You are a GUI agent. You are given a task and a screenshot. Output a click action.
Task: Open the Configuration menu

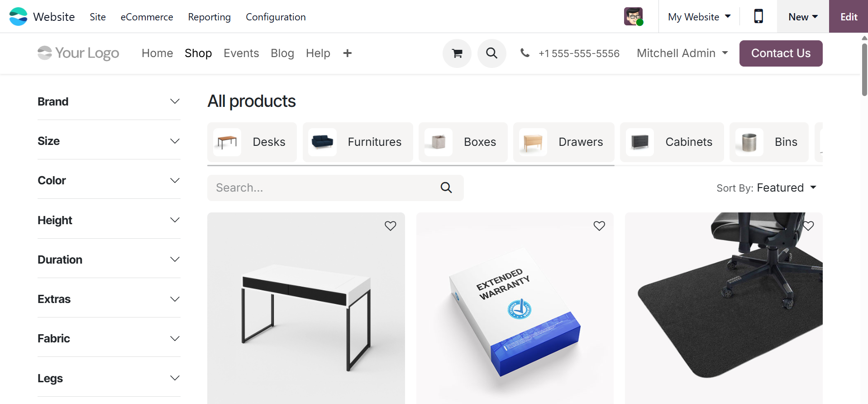click(x=276, y=17)
